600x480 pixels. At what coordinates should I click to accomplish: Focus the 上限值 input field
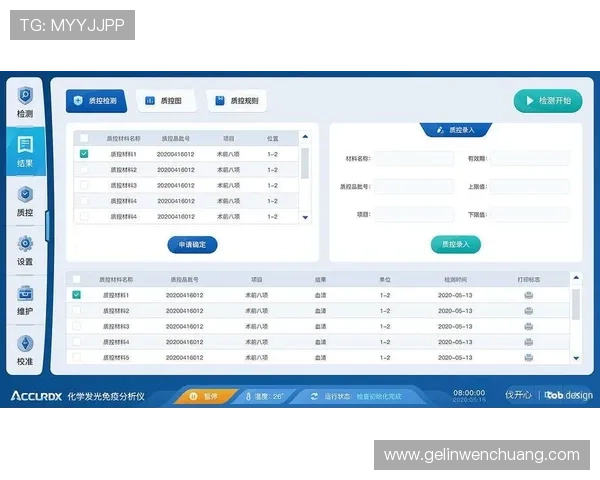530,186
